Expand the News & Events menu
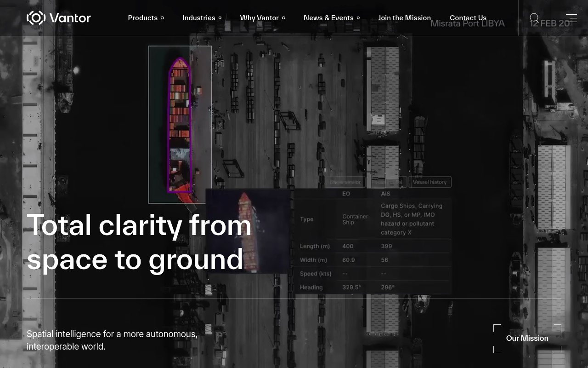Screen dimensions: 588x368 (x=332, y=18)
